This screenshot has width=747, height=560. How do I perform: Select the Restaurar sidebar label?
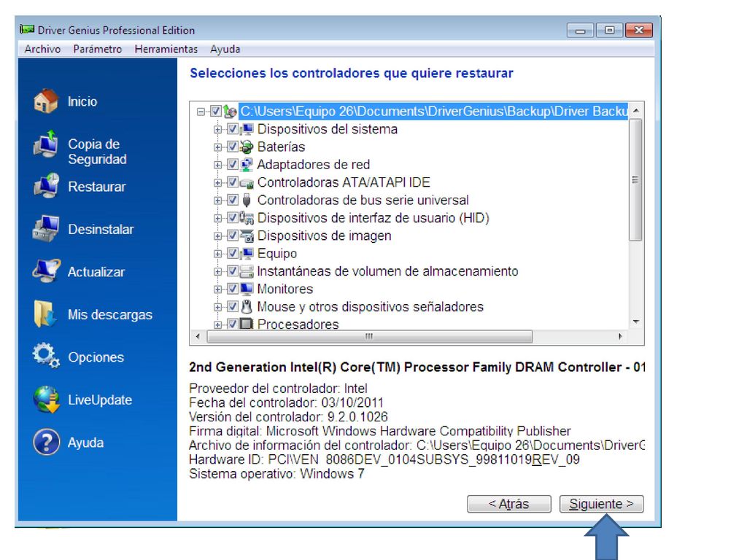tap(97, 187)
